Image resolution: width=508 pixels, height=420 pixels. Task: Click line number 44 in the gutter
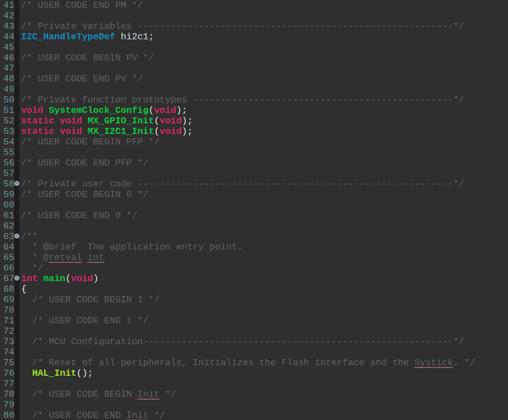(x=8, y=37)
